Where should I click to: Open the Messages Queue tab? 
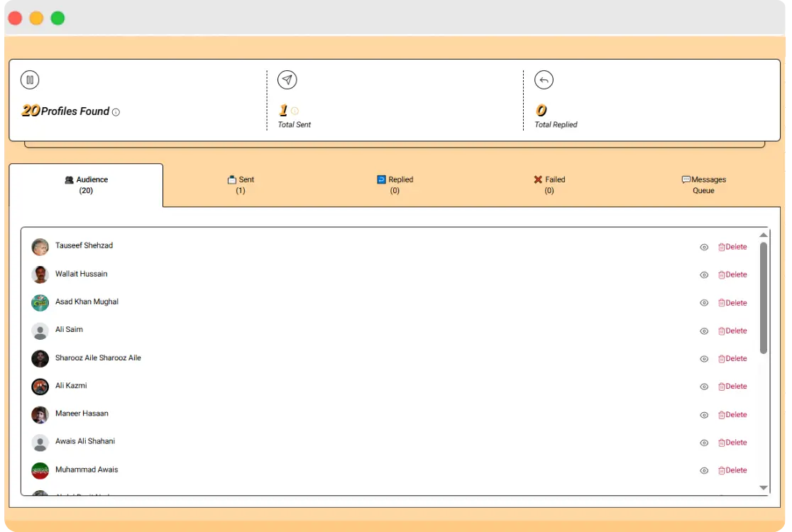pyautogui.click(x=703, y=184)
